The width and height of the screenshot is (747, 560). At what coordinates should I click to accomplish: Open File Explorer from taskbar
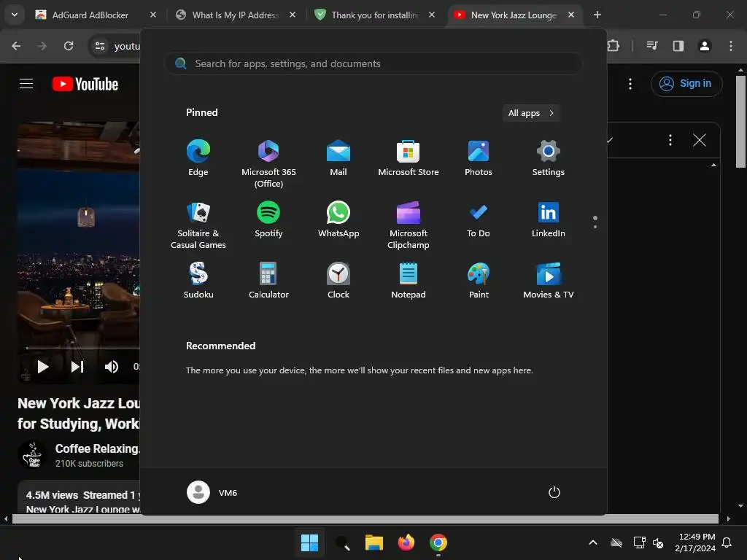coord(374,542)
